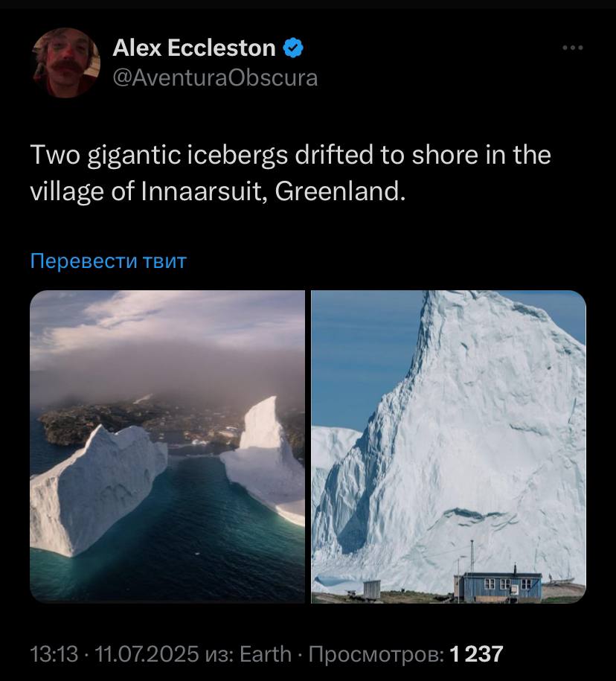Click the 13:13 timestamp

(x=54, y=654)
